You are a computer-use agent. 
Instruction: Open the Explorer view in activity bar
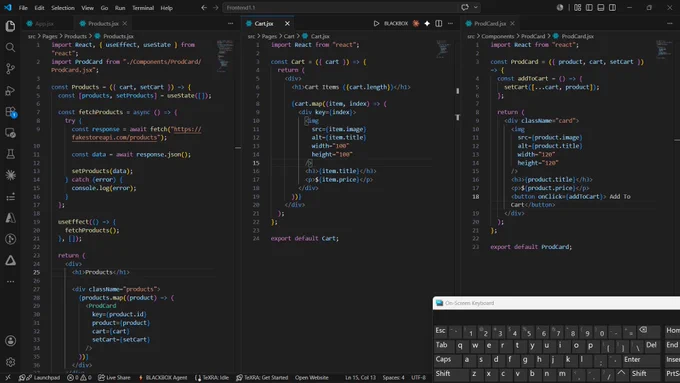(10, 26)
